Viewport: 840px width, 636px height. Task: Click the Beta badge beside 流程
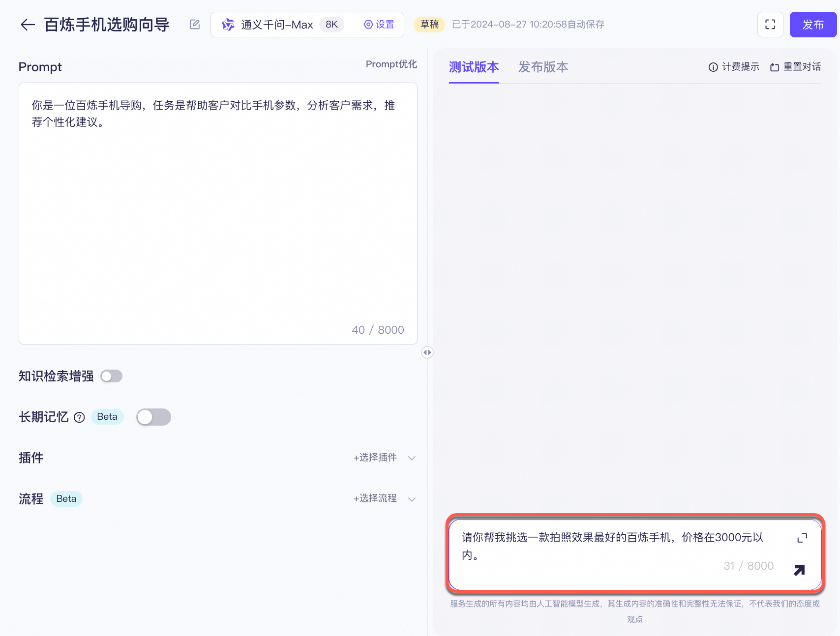pos(66,499)
